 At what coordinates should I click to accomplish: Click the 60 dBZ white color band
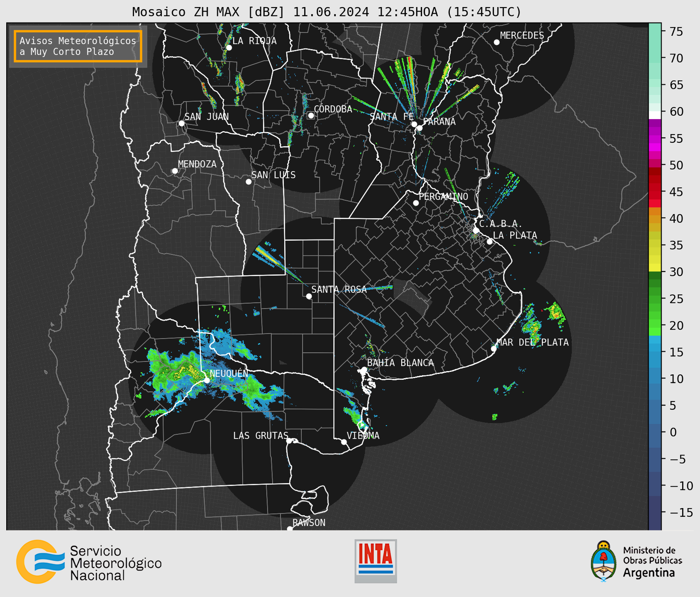pyautogui.click(x=655, y=115)
